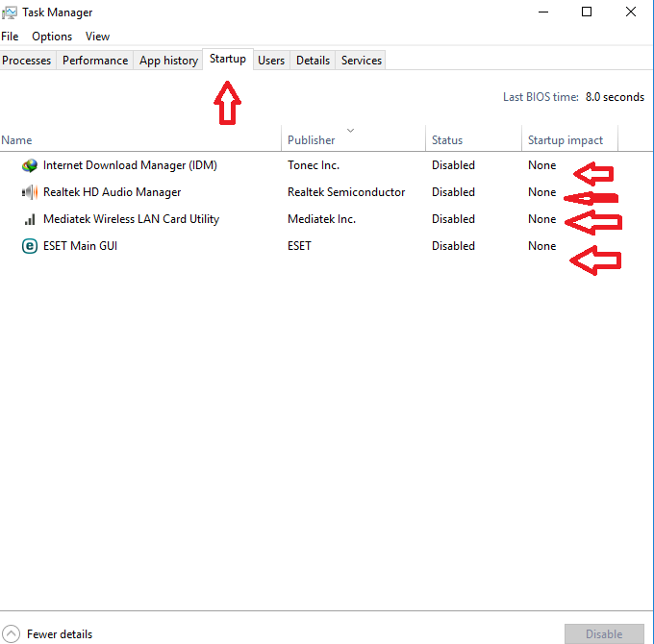This screenshot has height=644, width=654.
Task: Select the Startup tab
Action: (x=228, y=59)
